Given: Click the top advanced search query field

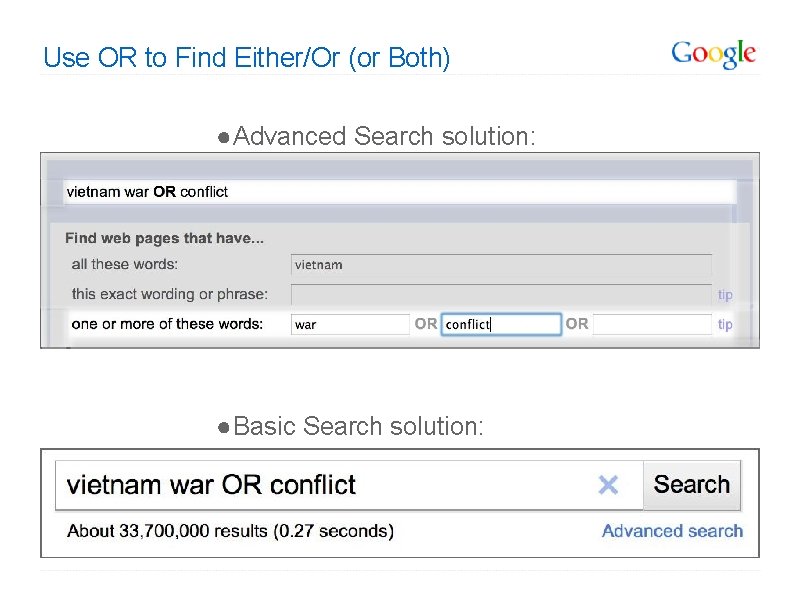Looking at the screenshot, I should pyautogui.click(x=400, y=192).
